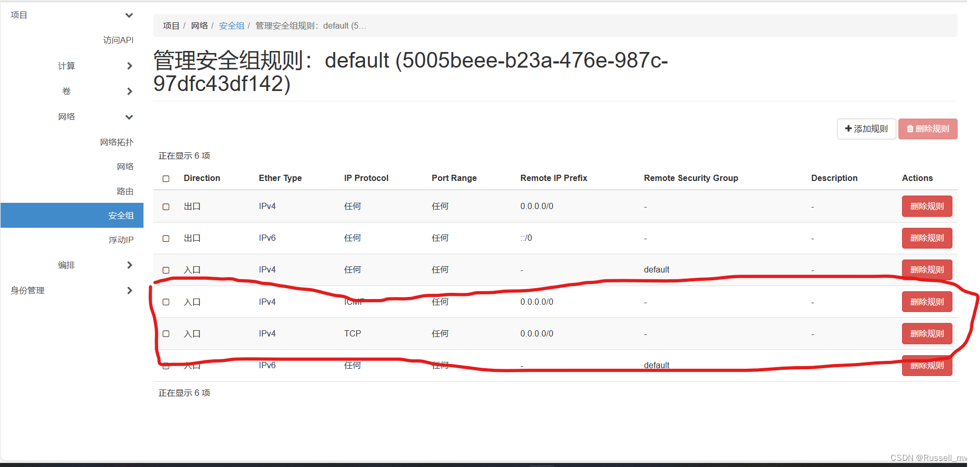
Task: Delete the 出口 IPv4 0.0.0.0/0 rule
Action: (x=927, y=206)
